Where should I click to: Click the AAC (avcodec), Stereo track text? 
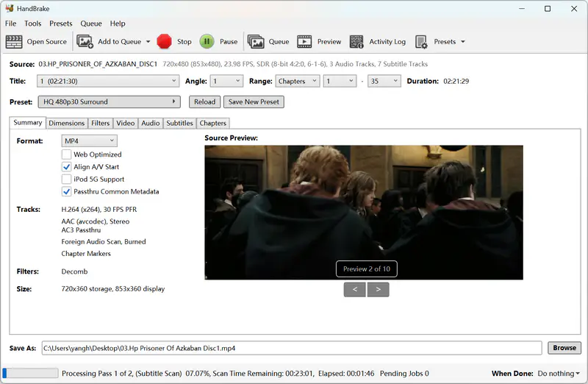pos(96,221)
